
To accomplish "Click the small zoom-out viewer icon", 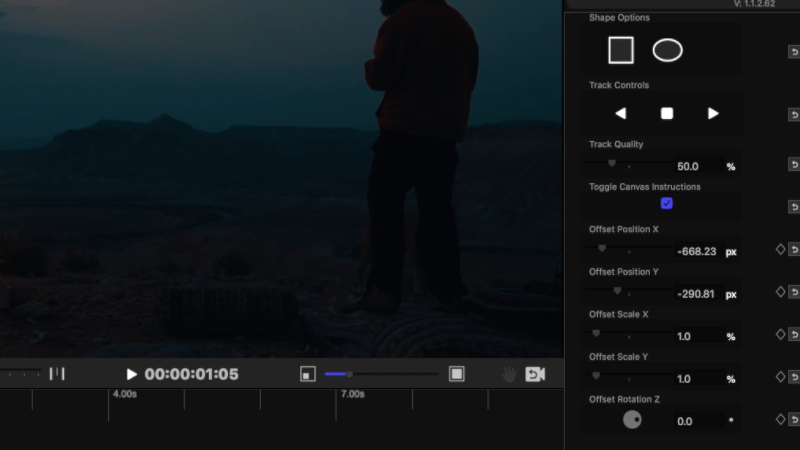I will [308, 374].
